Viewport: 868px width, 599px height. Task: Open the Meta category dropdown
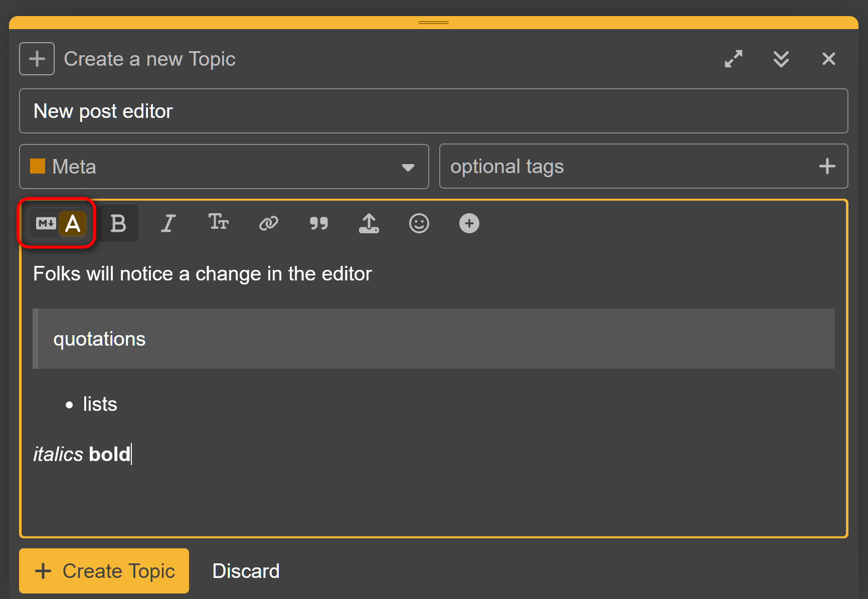(224, 167)
